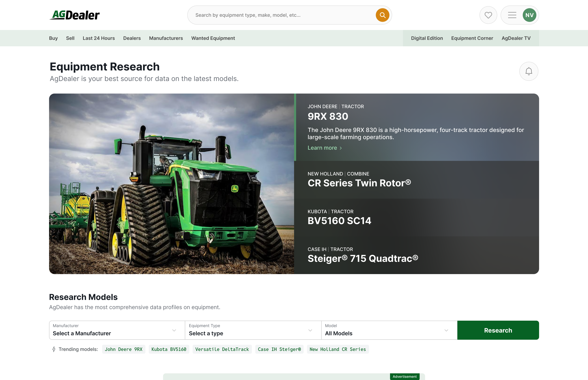Click the John Deere tractor image
The width and height of the screenshot is (588, 380).
click(x=171, y=184)
